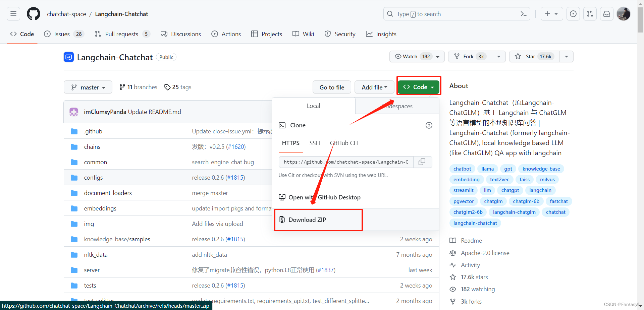
Task: Click the repository Langchain-Chatchat logo icon
Action: [69, 57]
